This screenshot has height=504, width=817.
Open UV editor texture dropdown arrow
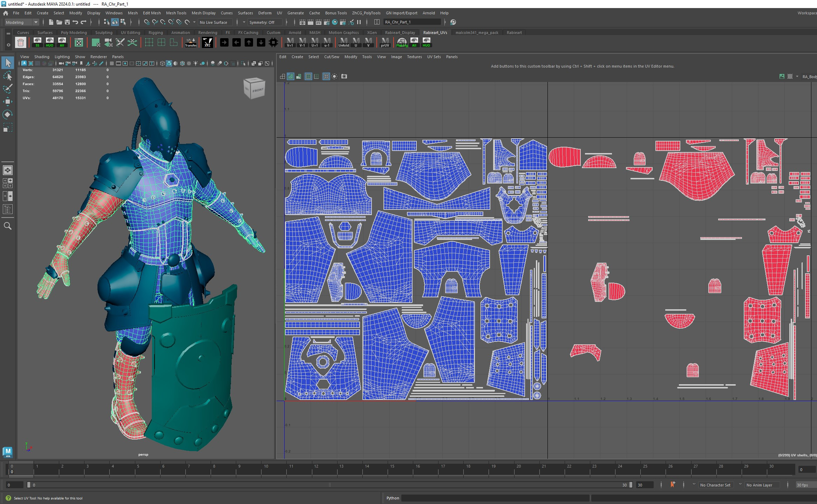(x=797, y=76)
